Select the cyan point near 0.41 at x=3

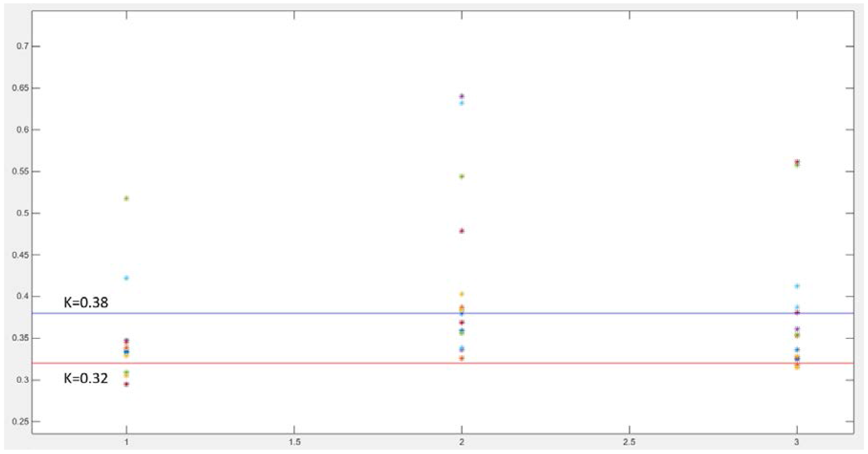click(x=797, y=286)
